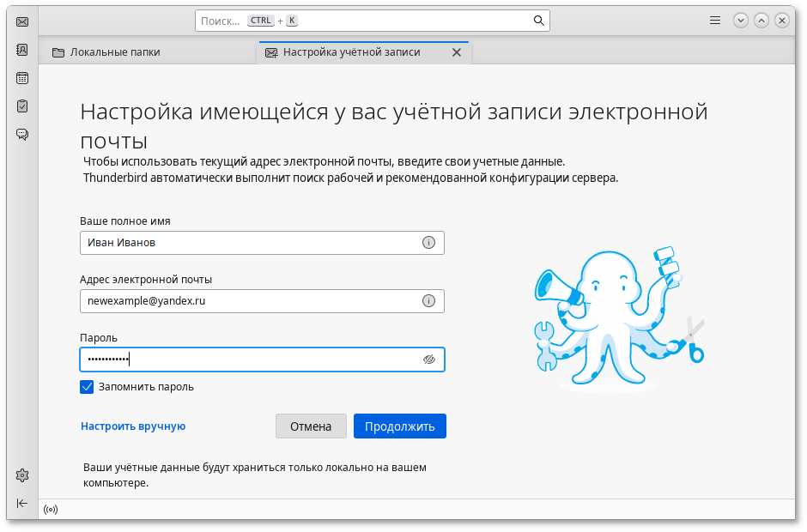The height and width of the screenshot is (532, 807).
Task: Open manual configuration via 'Настроить вручную'
Action: 132,426
